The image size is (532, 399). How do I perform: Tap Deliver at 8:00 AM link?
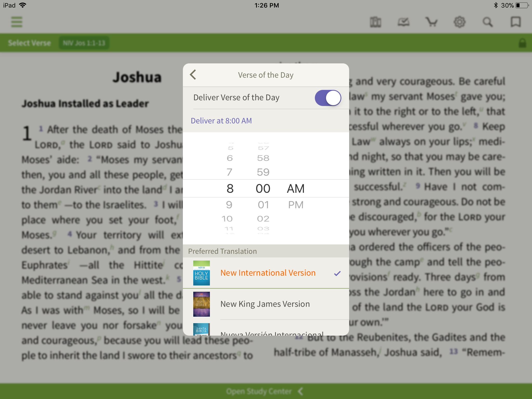221,121
